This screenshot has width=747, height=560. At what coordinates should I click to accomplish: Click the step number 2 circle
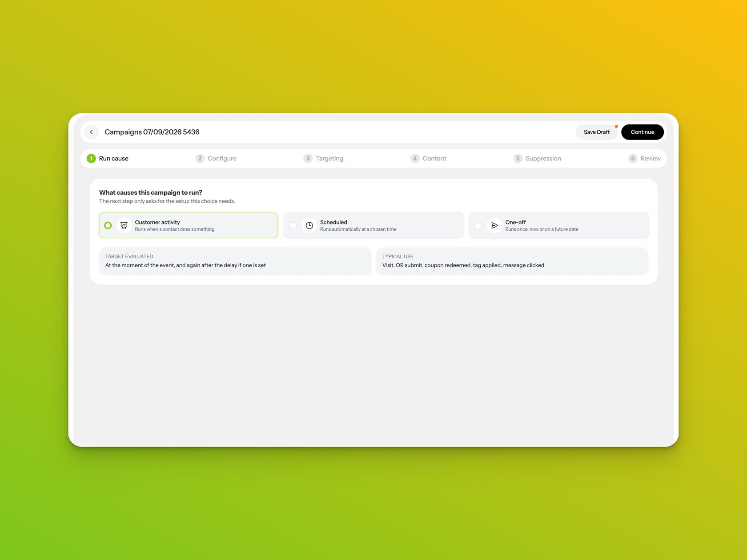pyautogui.click(x=200, y=158)
